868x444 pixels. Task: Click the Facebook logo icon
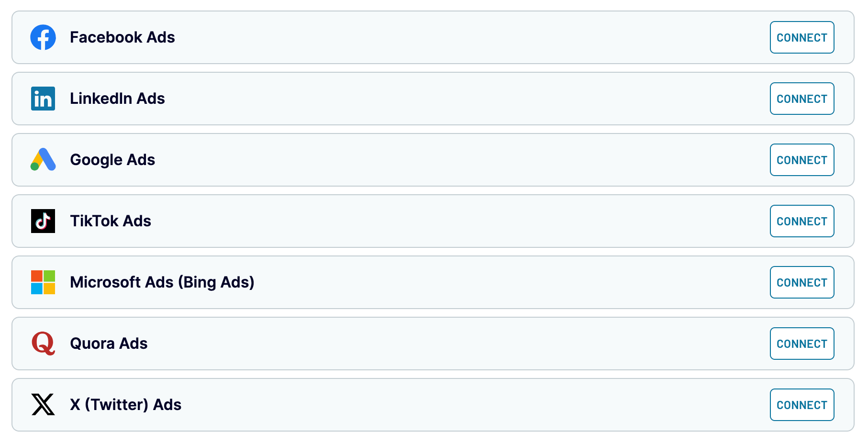tap(43, 37)
